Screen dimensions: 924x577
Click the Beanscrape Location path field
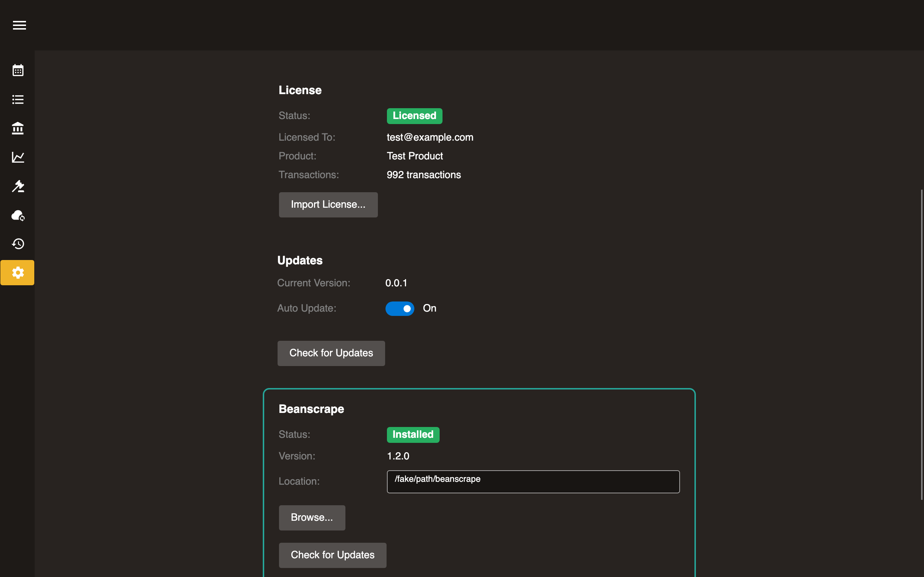coord(533,481)
